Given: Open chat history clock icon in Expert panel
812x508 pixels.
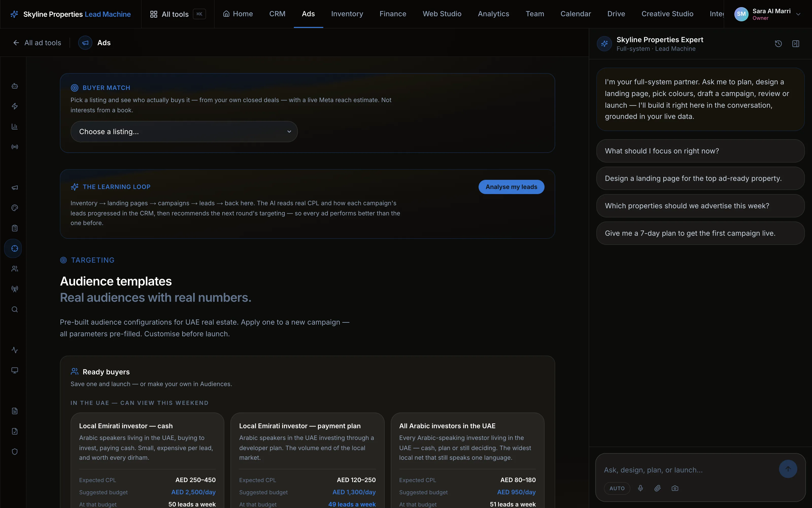Looking at the screenshot, I should pos(778,44).
